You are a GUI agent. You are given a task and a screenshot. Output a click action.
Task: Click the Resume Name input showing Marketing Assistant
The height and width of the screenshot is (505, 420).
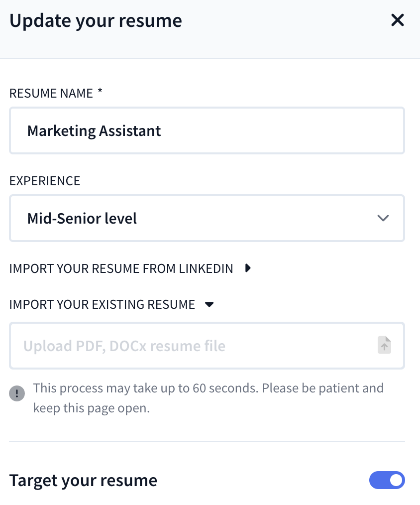point(207,130)
